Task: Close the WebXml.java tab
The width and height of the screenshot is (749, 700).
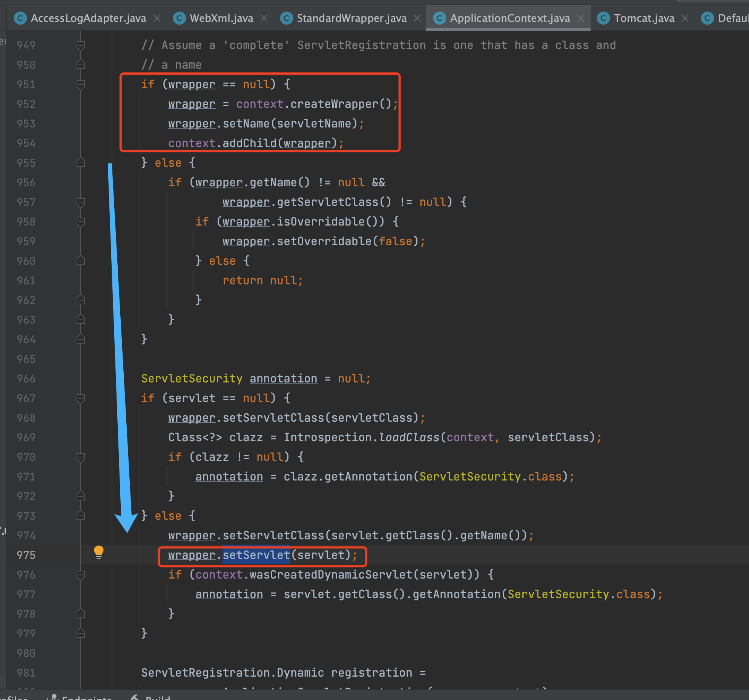Action: (x=264, y=18)
